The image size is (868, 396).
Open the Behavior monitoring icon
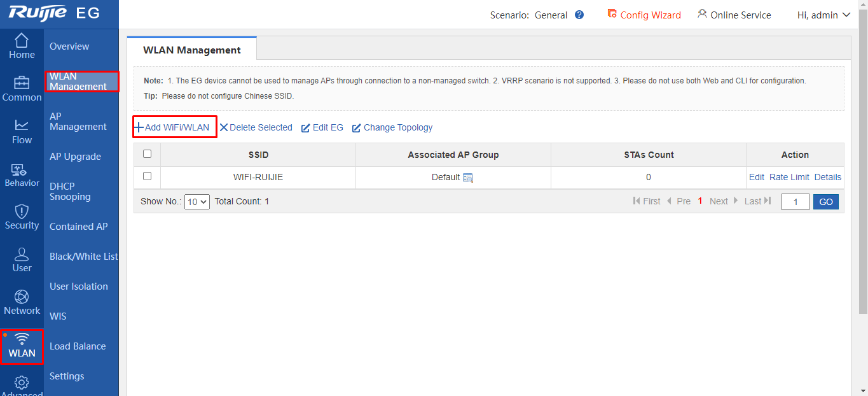click(x=22, y=169)
